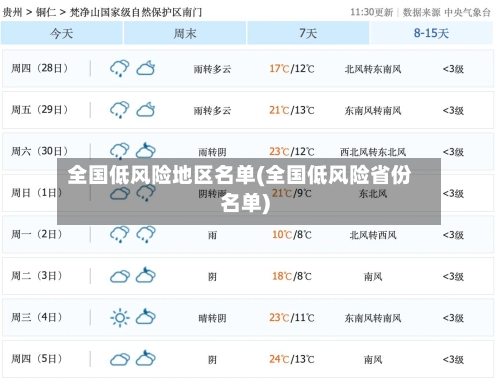Open the 周末 forecast tab
This screenshot has height=383, width=500.
185,33
